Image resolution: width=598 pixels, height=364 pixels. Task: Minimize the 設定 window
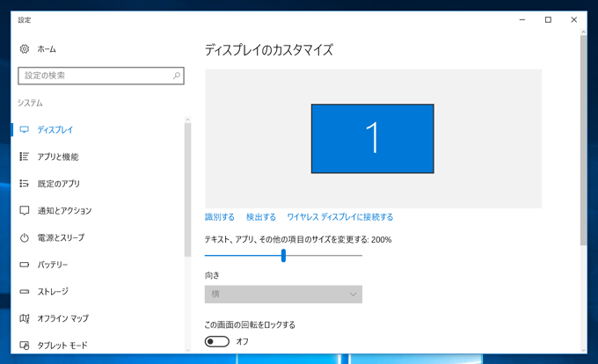click(522, 20)
